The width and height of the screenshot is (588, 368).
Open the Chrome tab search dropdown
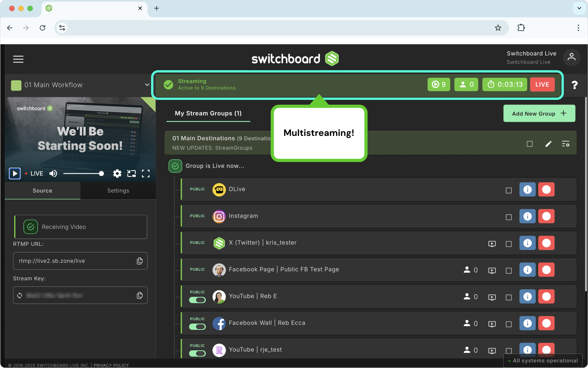tap(579, 8)
